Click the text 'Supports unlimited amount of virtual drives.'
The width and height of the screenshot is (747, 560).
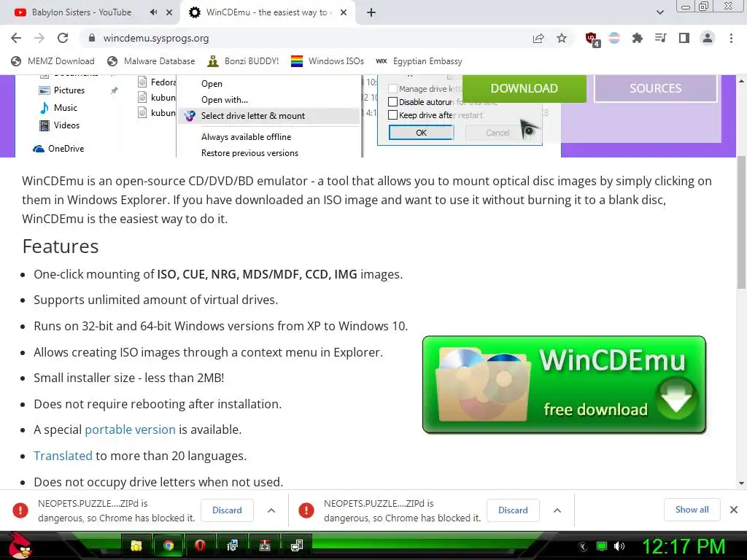click(156, 300)
